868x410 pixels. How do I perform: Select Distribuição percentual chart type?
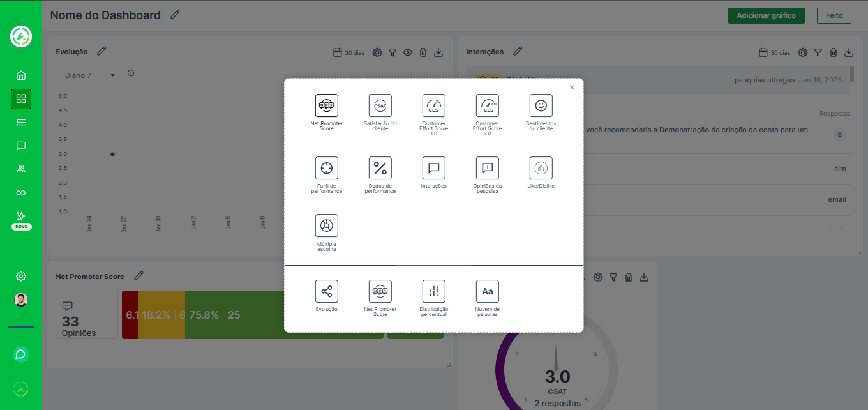pyautogui.click(x=434, y=298)
